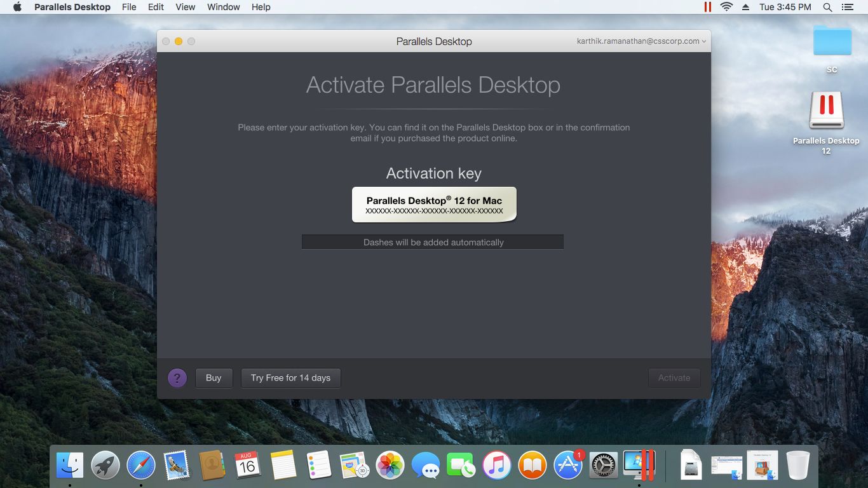Open the disk image document in the Dock
Screen dimensions: 868x488
click(x=691, y=466)
